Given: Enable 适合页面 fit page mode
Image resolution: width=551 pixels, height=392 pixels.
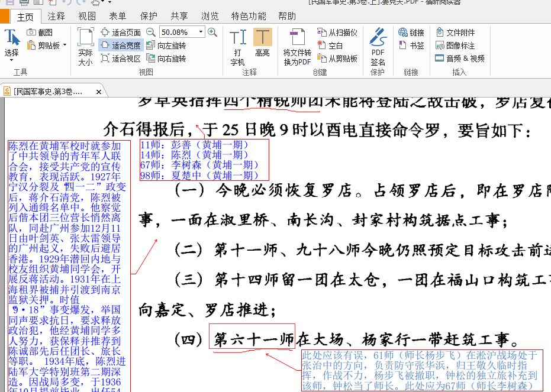Looking at the screenshot, I should [121, 33].
